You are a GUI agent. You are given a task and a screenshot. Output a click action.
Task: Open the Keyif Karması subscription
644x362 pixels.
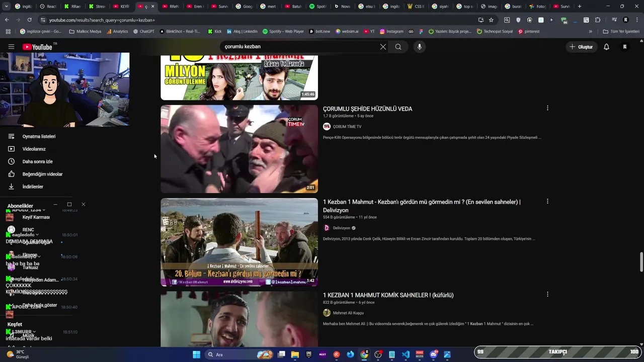(36, 217)
